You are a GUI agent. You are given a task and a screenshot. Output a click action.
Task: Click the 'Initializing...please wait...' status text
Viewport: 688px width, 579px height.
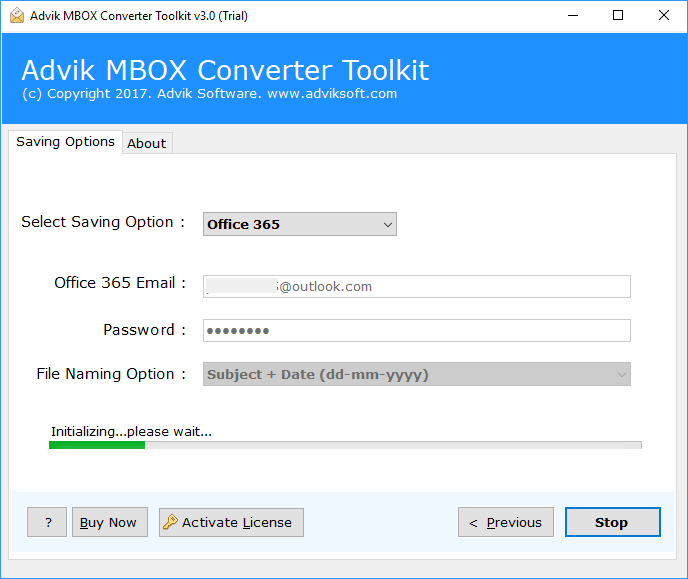coord(131,432)
